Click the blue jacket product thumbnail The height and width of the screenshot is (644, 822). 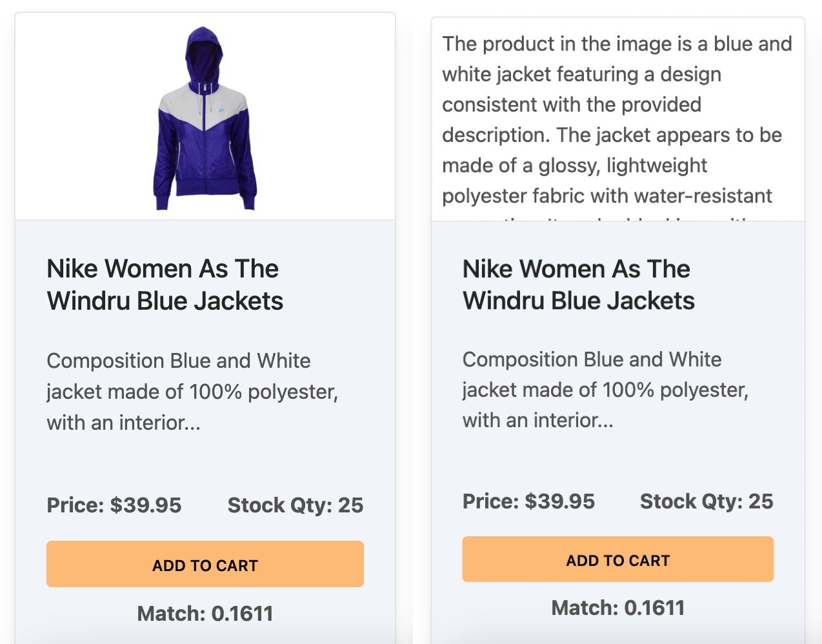pos(204,116)
